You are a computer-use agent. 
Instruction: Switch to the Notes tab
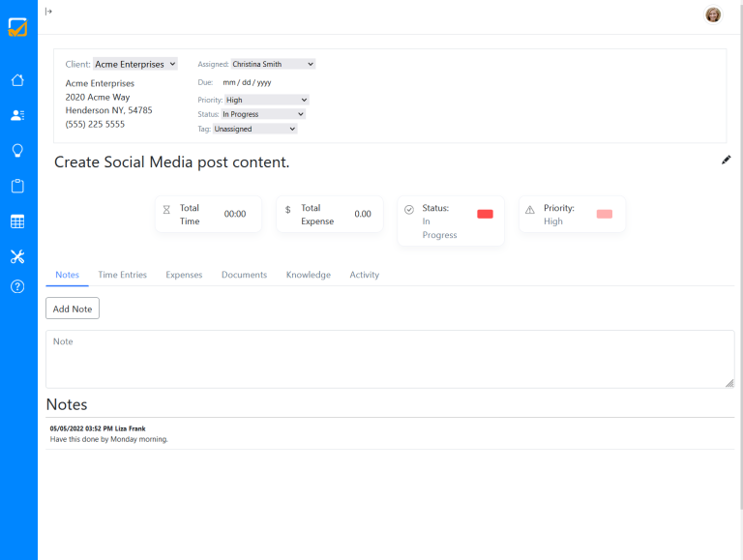click(x=68, y=275)
